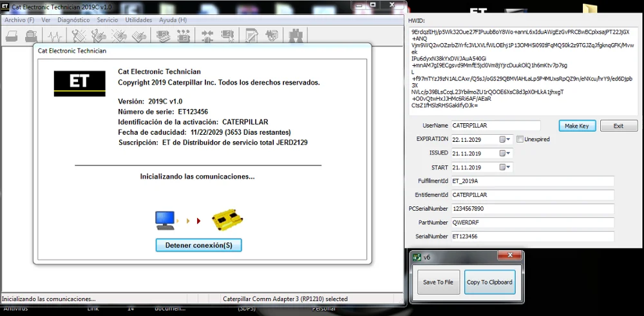Screen dimensions: 644x316
Task: Open Logged Event Codes toolbar icon
Action: (139, 36)
